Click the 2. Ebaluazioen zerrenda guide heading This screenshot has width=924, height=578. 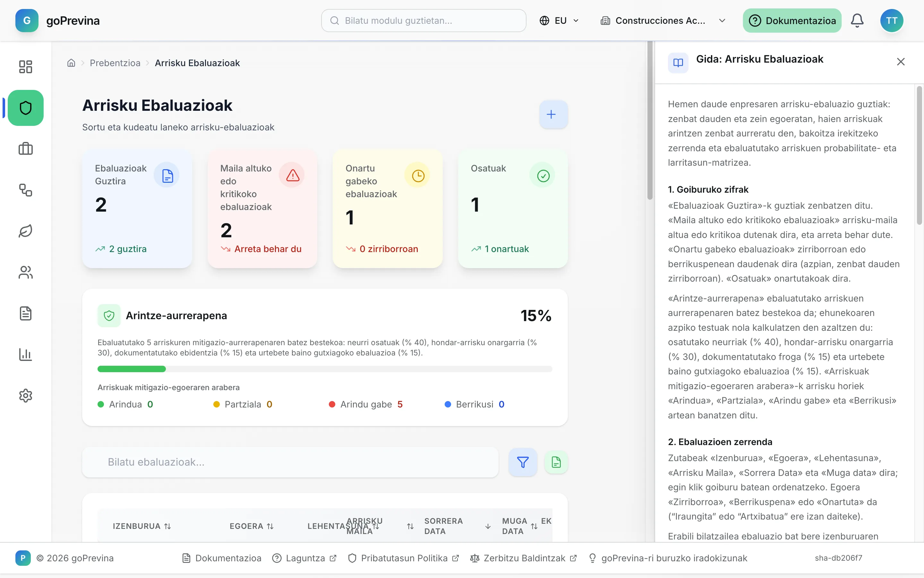click(720, 442)
